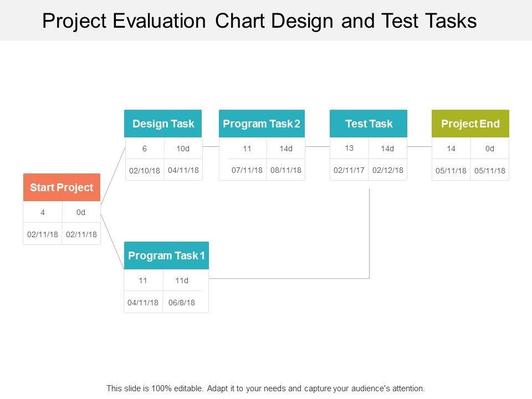Select the 10d duration cell under Design Task
This screenshot has width=532, height=399.
[183, 149]
